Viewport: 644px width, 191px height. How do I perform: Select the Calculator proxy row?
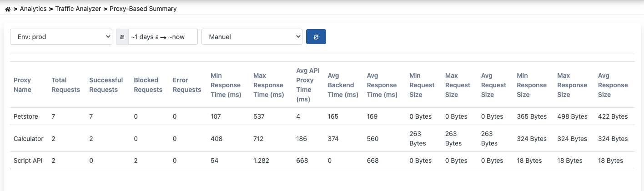pyautogui.click(x=322, y=139)
